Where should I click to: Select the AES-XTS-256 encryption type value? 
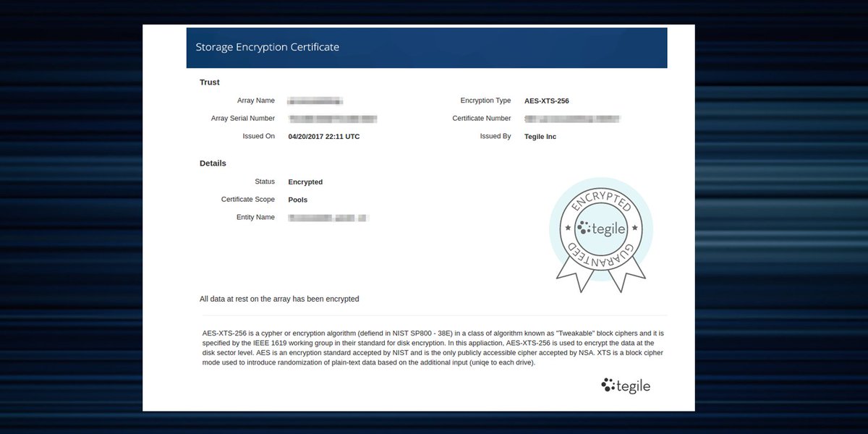pos(547,101)
